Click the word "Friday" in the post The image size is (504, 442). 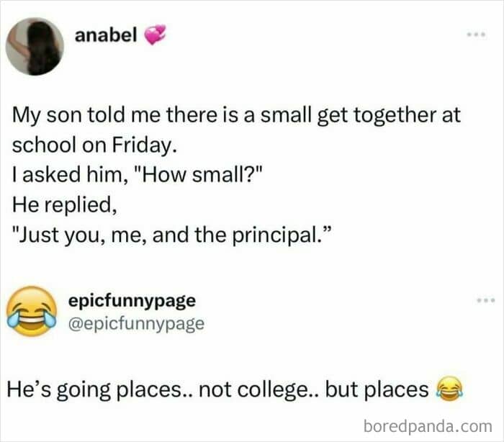pos(140,144)
